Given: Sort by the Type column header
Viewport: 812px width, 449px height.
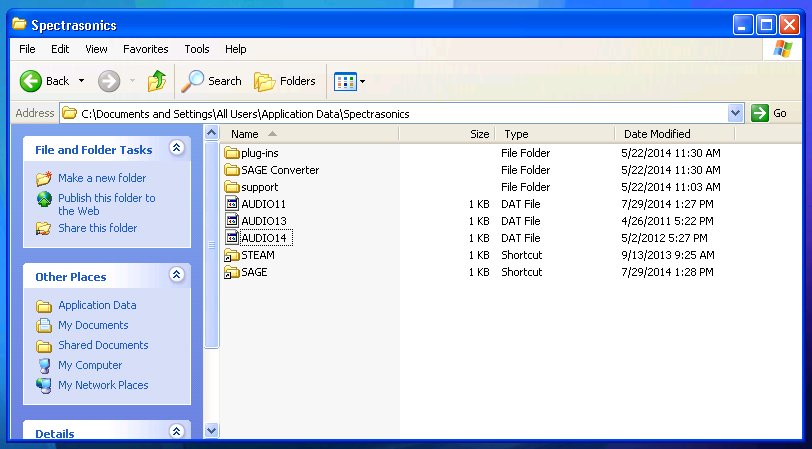Looking at the screenshot, I should point(555,134).
